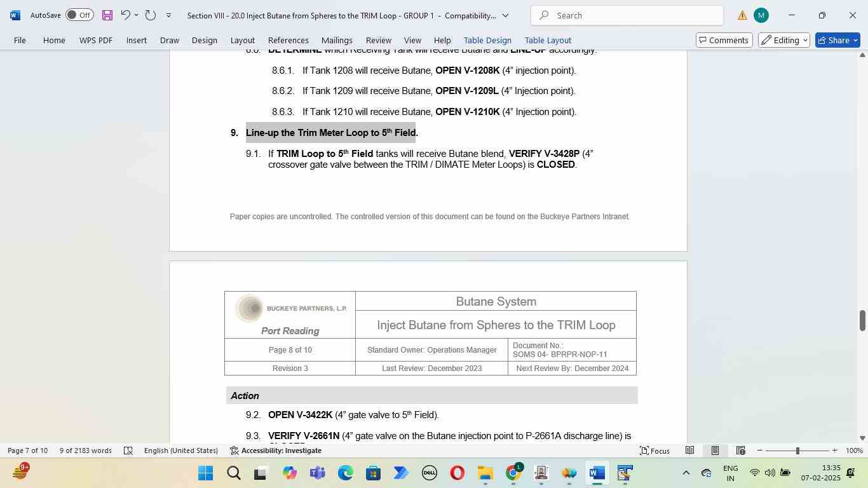Open the Layout tab

(242, 40)
